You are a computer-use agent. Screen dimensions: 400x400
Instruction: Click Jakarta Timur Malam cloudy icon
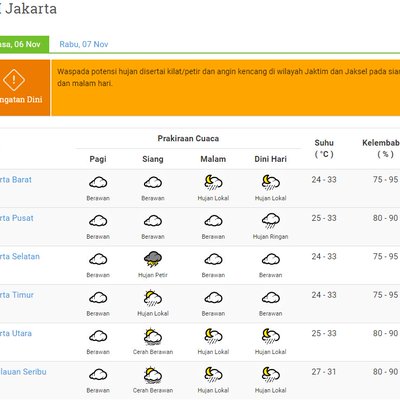(x=213, y=298)
